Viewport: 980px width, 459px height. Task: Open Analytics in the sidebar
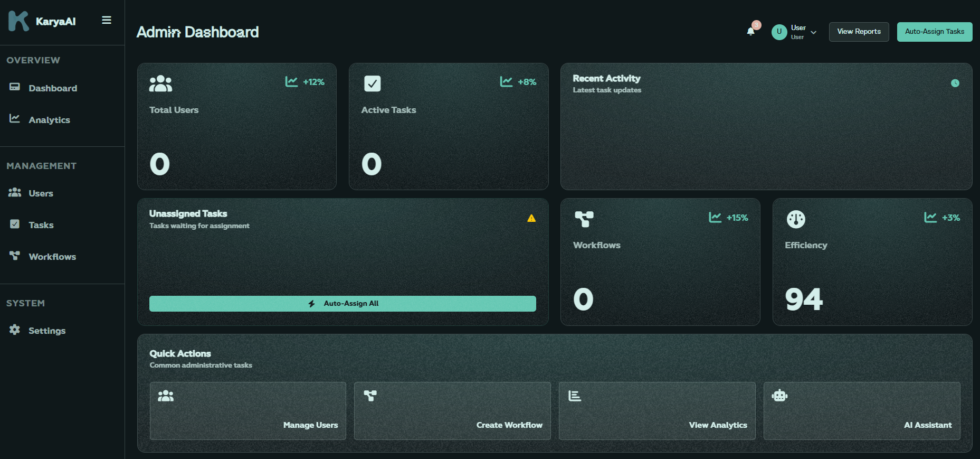tap(49, 120)
